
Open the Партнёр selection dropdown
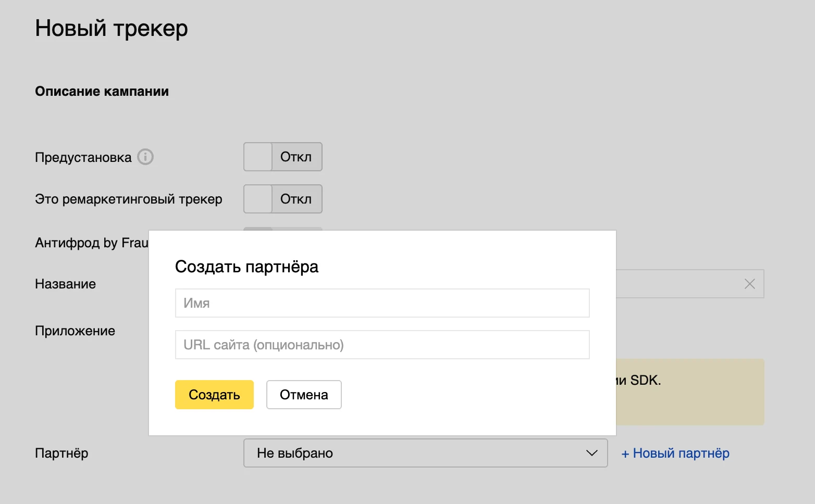(x=426, y=453)
